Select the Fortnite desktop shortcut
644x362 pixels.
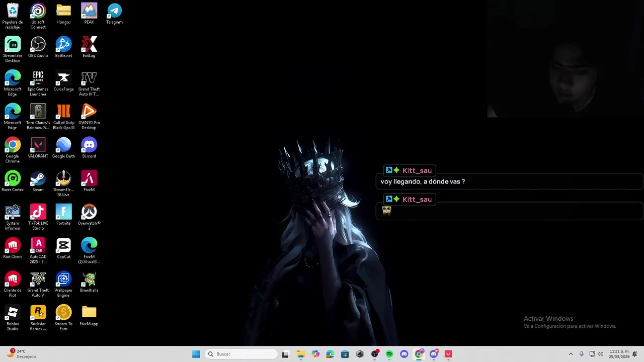(x=63, y=215)
